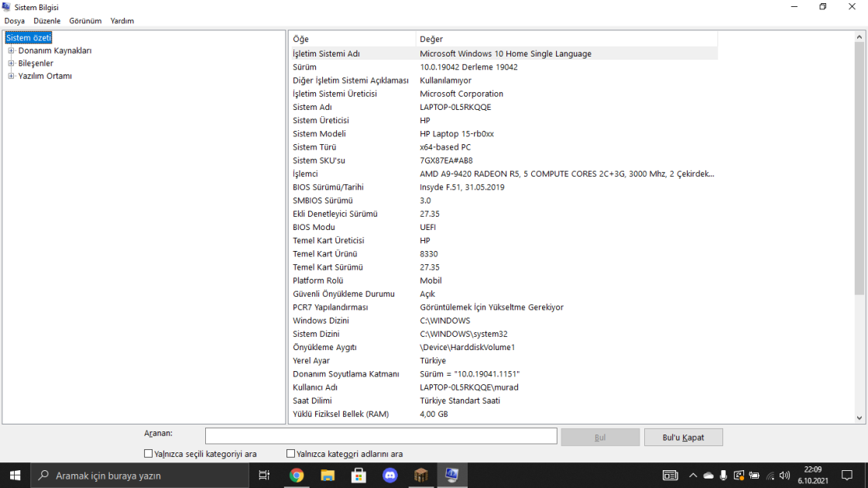Click in the Aranan search field
Image resolution: width=868 pixels, height=488 pixels.
(x=381, y=436)
